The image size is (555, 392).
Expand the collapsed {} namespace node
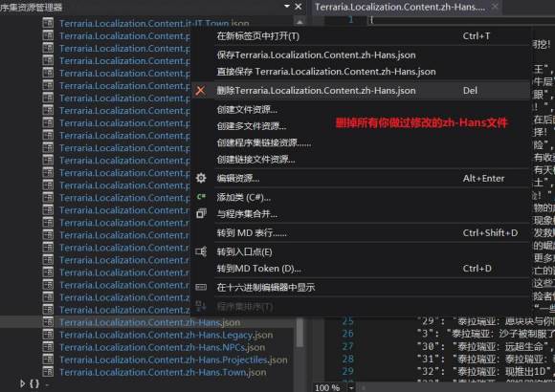tap(22, 383)
